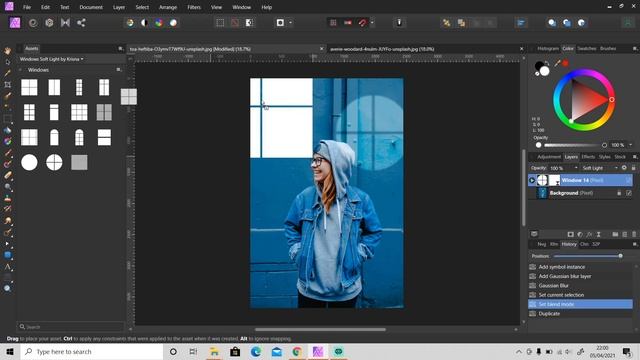Select the Crop tool
Screen dimensions: 640x360
[x=8, y=85]
